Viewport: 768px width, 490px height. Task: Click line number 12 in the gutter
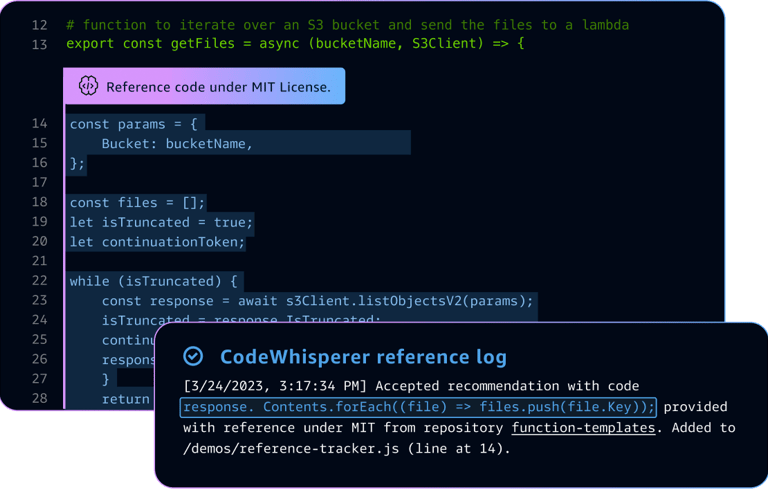click(x=40, y=25)
